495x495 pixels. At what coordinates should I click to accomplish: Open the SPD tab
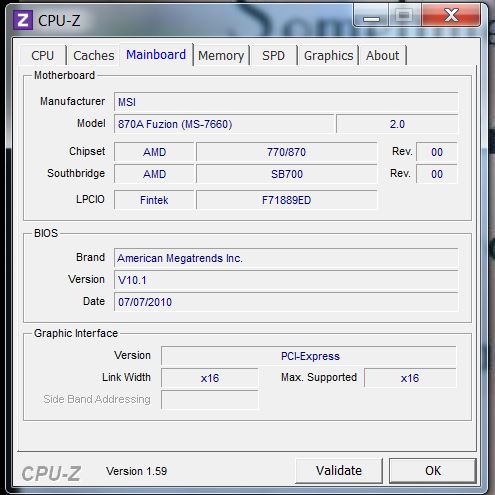[273, 55]
